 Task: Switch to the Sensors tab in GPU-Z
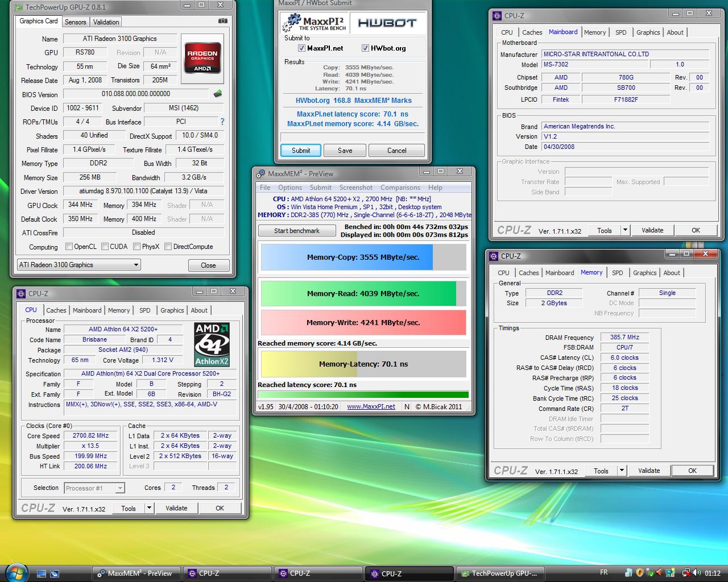(75, 22)
